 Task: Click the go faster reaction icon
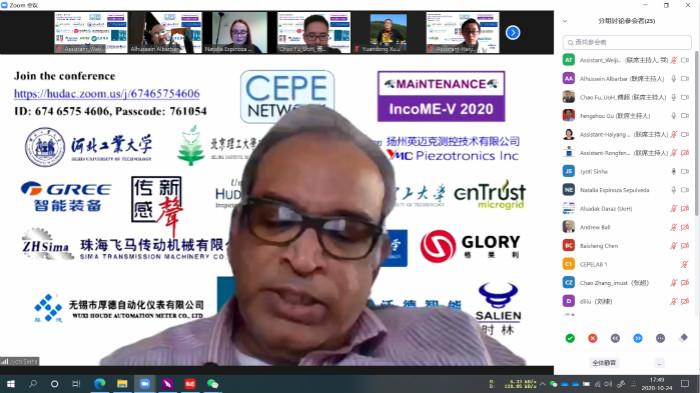(638, 338)
